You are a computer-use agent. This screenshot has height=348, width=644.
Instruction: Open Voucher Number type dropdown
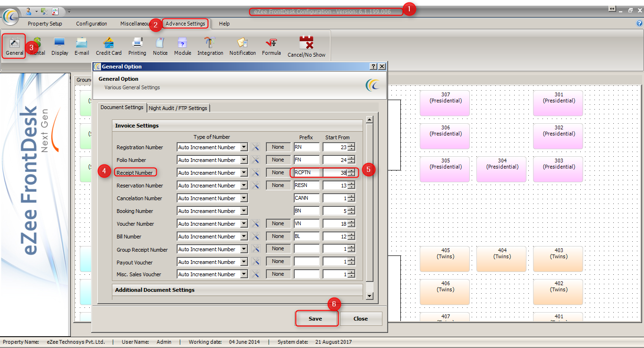click(x=244, y=224)
